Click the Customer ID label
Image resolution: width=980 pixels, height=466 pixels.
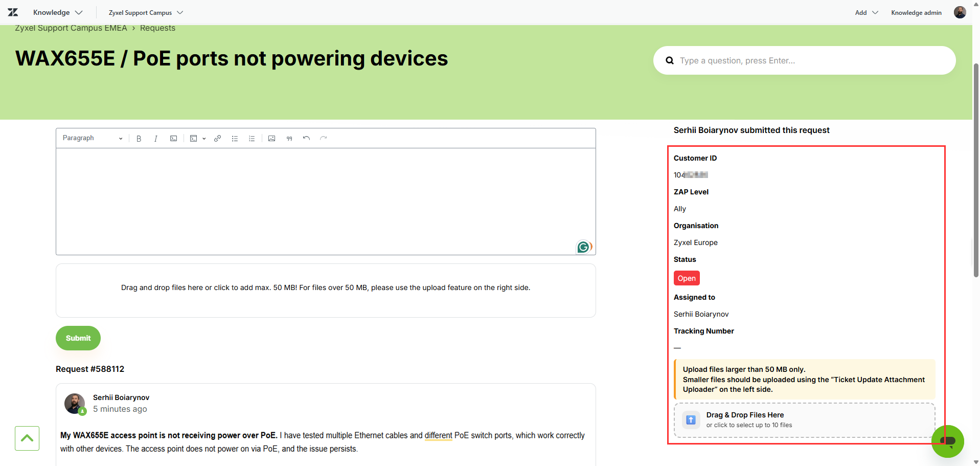pos(695,158)
